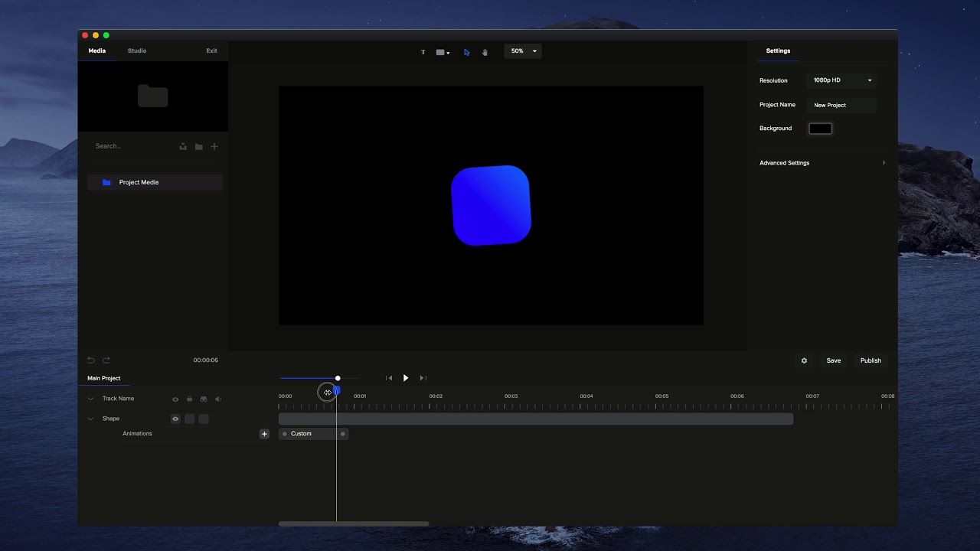Collapse the Shape layer chevron
The height and width of the screenshot is (551, 980).
click(90, 419)
